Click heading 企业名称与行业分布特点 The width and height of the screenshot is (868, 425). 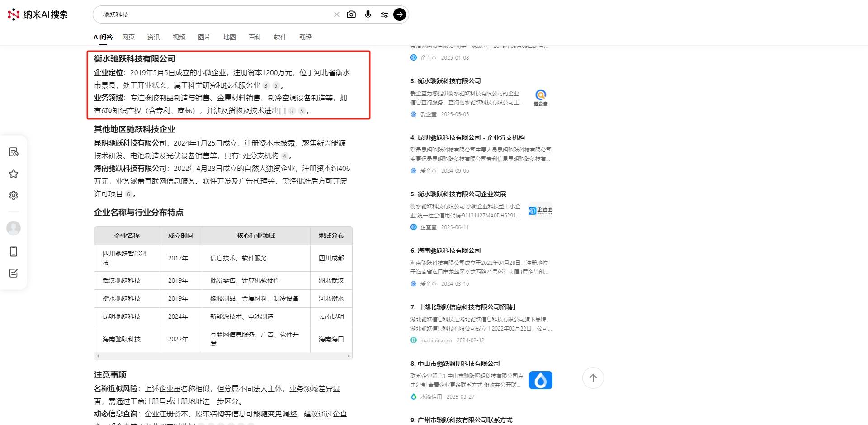pos(139,212)
